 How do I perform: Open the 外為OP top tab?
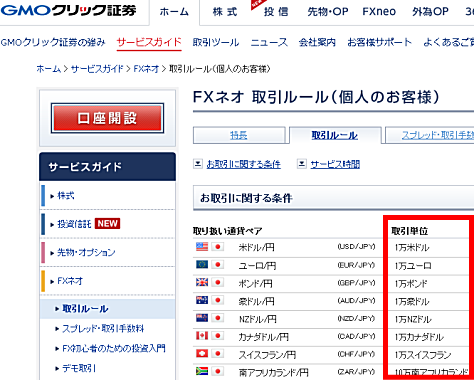click(430, 12)
